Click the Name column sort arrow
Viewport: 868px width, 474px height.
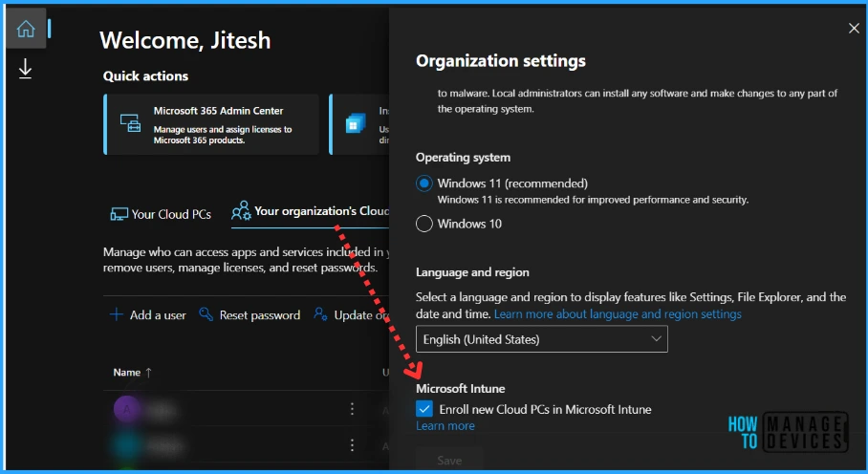[148, 373]
